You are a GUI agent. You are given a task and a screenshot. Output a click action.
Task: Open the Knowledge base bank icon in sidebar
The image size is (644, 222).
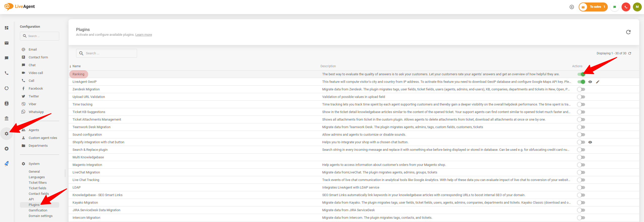pos(7,118)
